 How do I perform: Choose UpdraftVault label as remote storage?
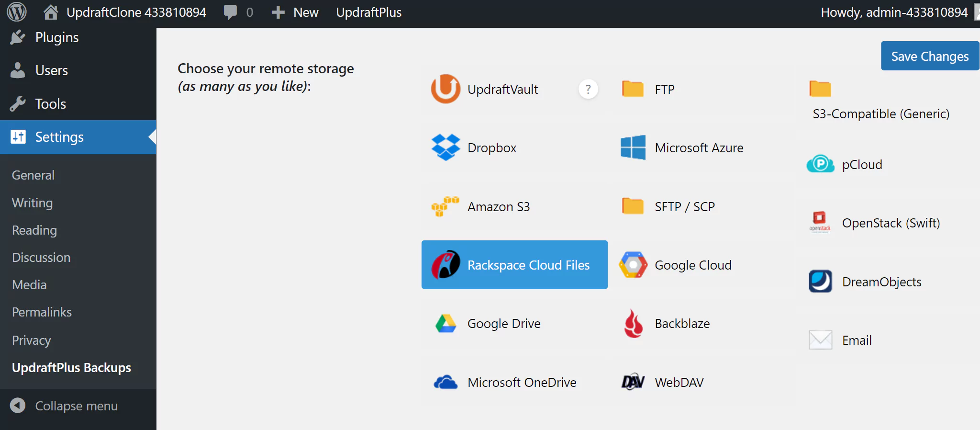click(x=502, y=90)
